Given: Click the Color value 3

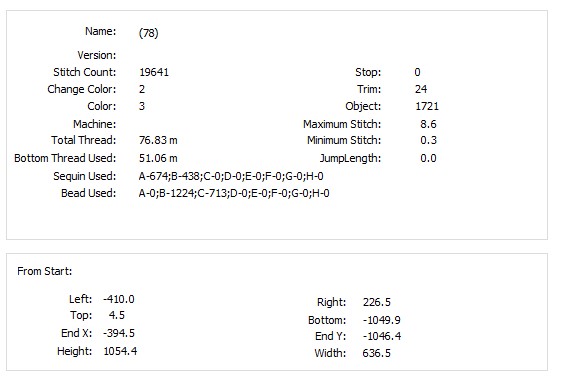Looking at the screenshot, I should pyautogui.click(x=142, y=106).
